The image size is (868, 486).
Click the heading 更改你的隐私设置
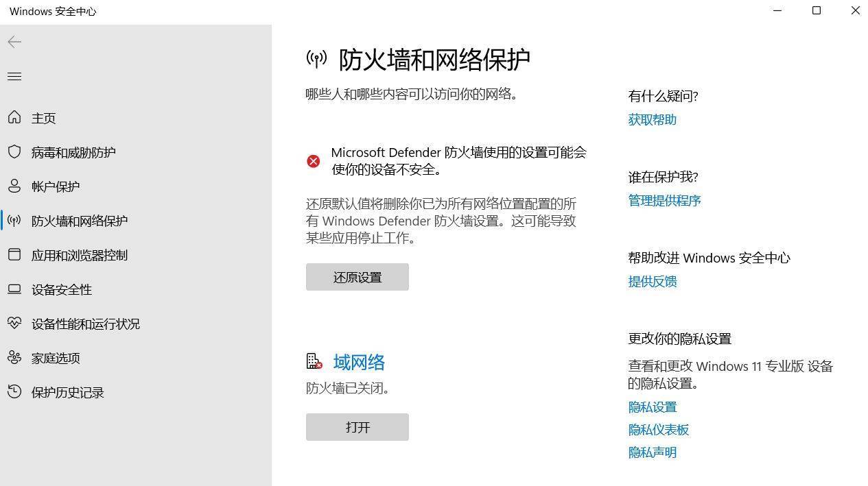(680, 339)
